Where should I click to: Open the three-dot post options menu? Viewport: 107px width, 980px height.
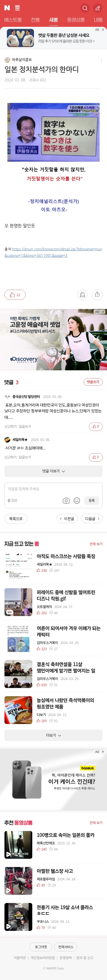[101, 61]
